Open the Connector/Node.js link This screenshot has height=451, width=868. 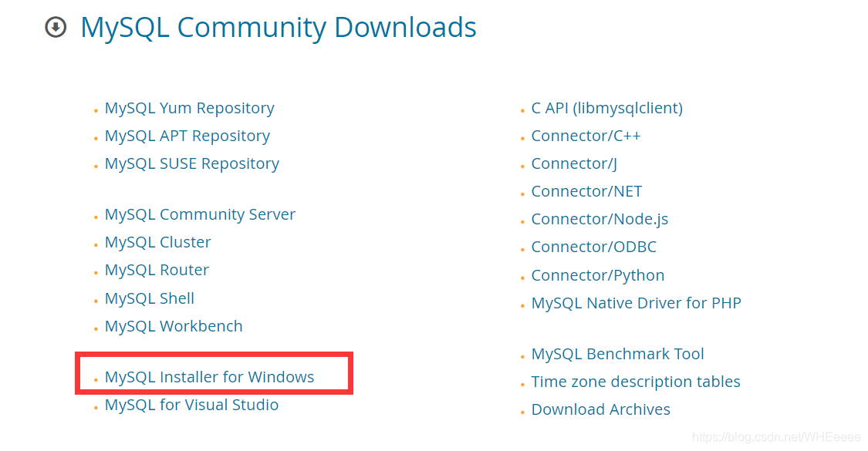click(599, 219)
